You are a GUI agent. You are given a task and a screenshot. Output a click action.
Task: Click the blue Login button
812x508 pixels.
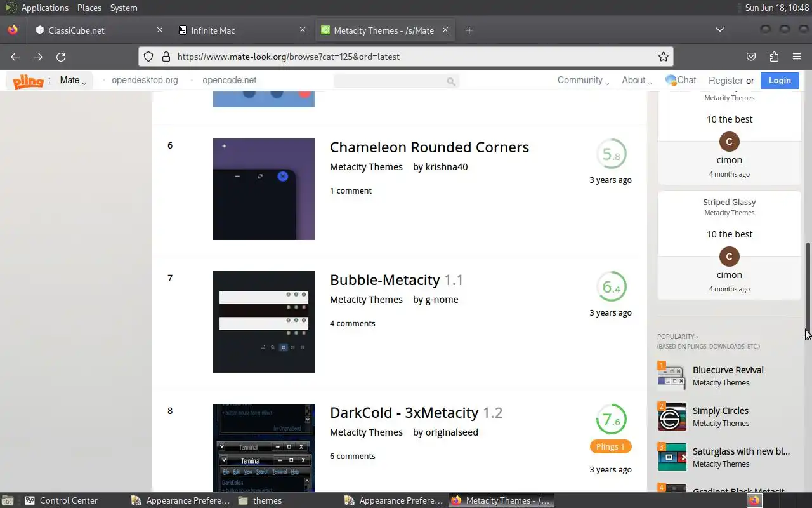tap(780, 80)
